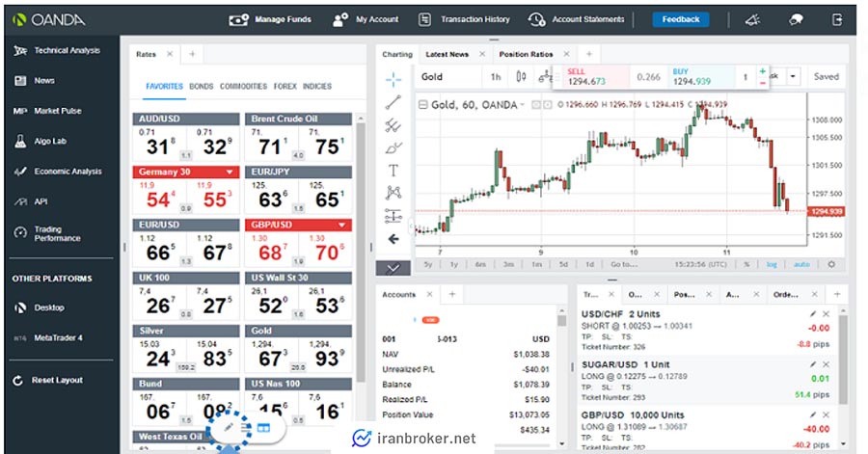Screen dimensions: 868x454
Task: Click Go to... in chart footer
Action: coord(624,265)
